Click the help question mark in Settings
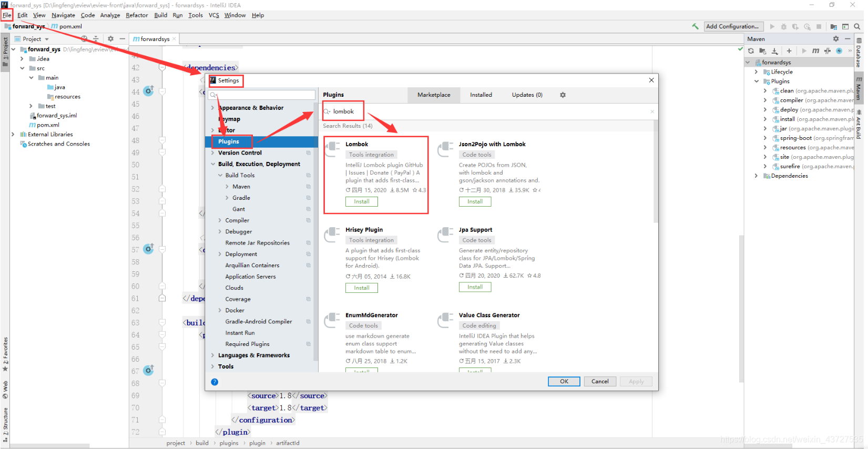 click(x=215, y=382)
